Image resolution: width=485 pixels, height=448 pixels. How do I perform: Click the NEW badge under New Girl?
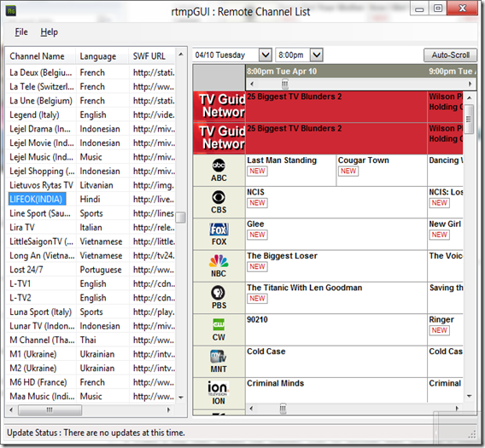tap(439, 235)
